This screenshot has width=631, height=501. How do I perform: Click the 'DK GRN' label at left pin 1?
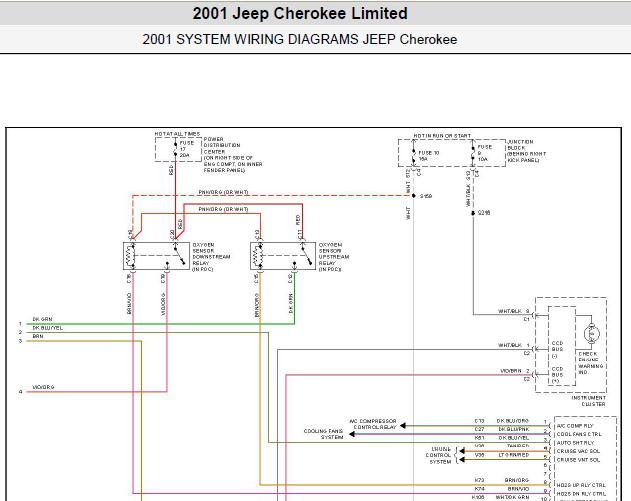(42, 319)
